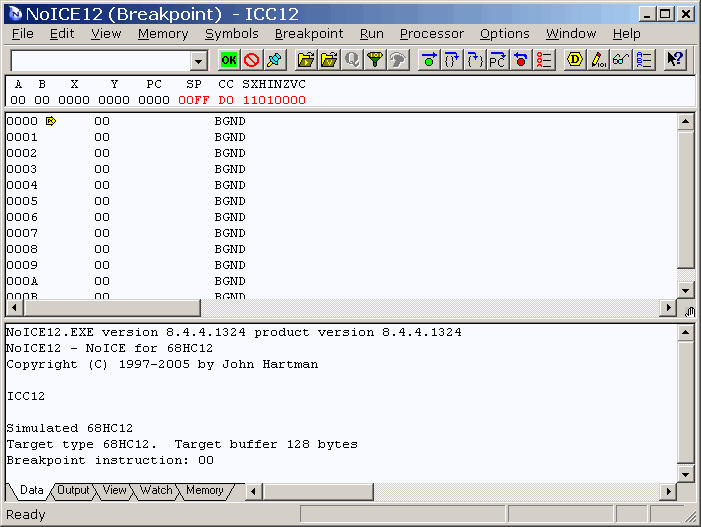Click the SP register value 00FF

(x=194, y=100)
